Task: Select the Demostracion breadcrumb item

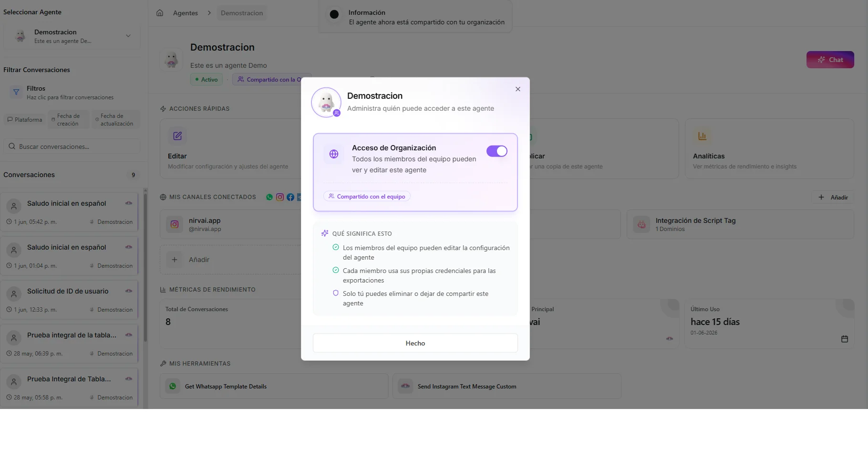Action: [242, 13]
